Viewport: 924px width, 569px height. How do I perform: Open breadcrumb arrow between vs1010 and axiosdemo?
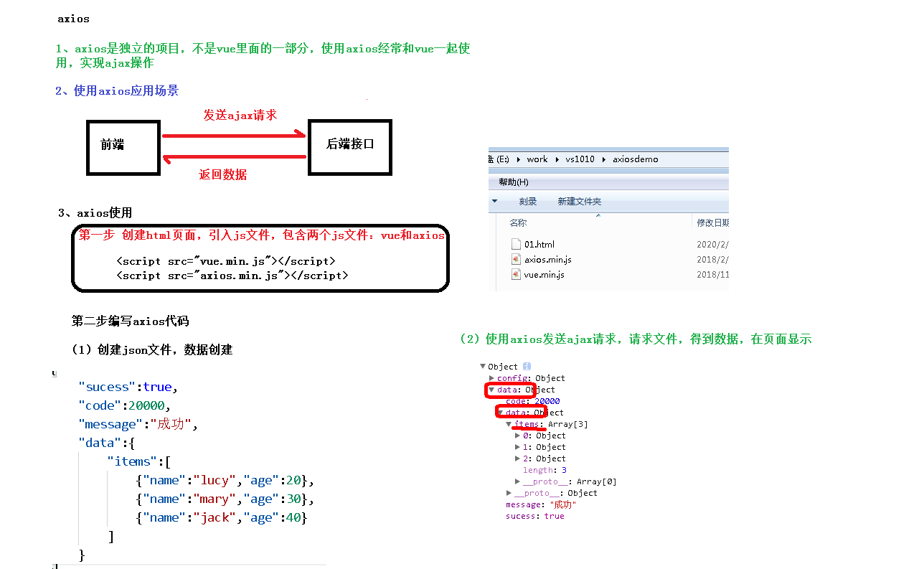click(603, 159)
